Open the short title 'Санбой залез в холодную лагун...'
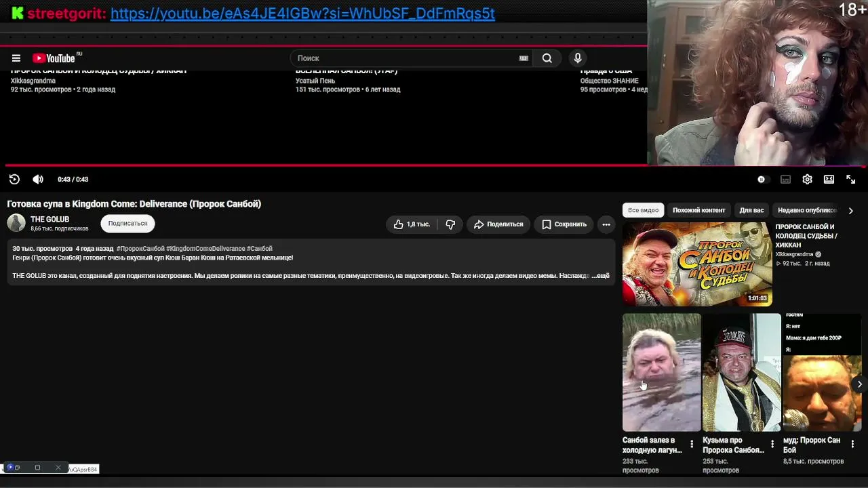This screenshot has height=488, width=868. click(652, 445)
